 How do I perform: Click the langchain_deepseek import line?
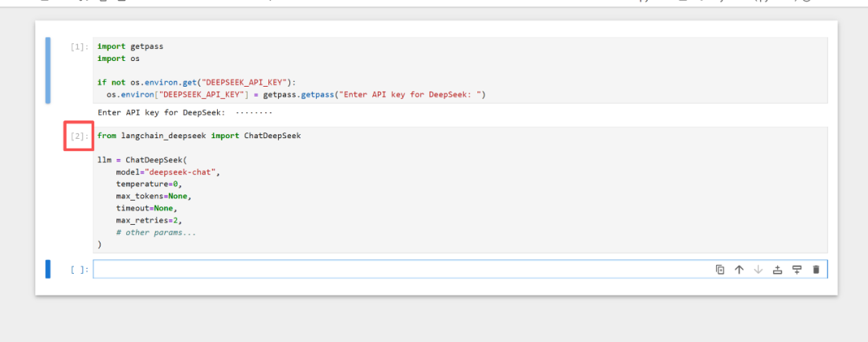click(x=199, y=136)
